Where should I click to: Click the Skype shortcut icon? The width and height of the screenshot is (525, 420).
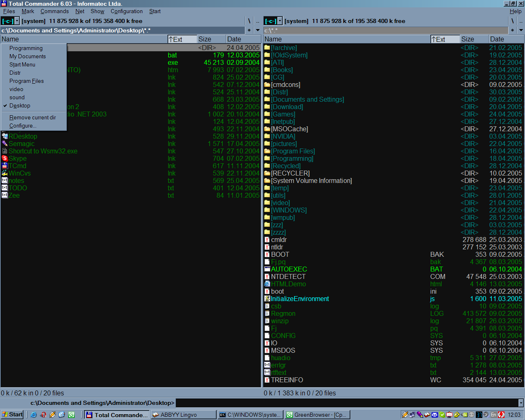pos(5,159)
